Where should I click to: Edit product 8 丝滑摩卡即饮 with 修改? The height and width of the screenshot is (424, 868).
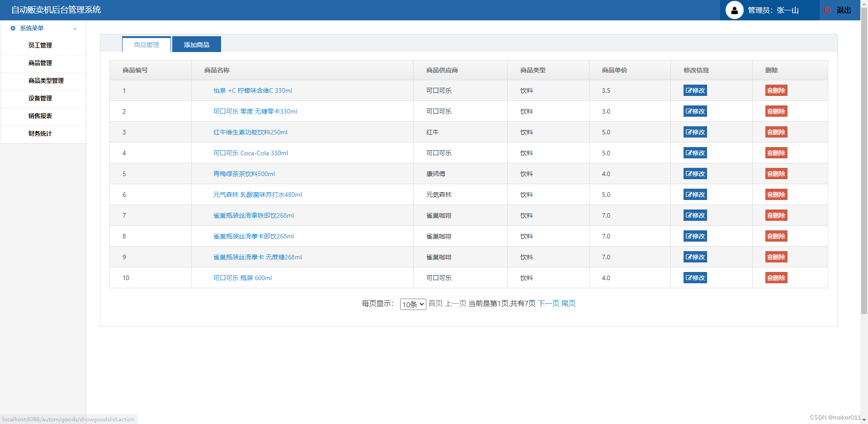pos(695,236)
